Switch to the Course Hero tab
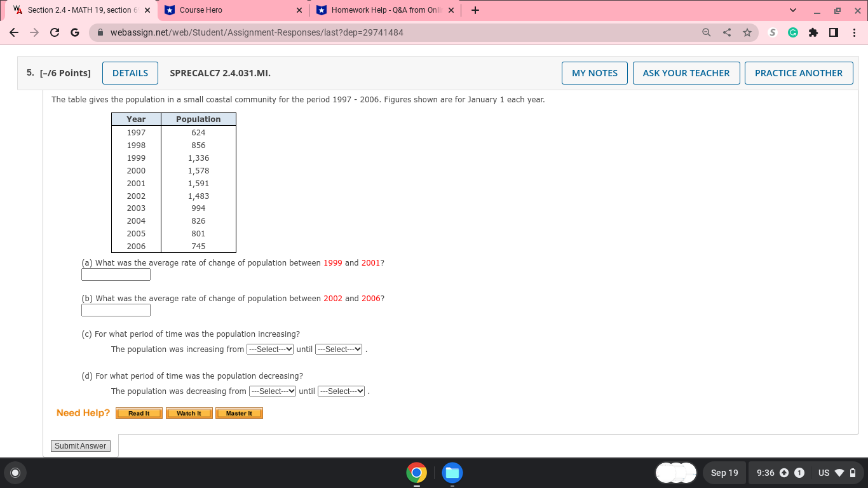 point(222,10)
